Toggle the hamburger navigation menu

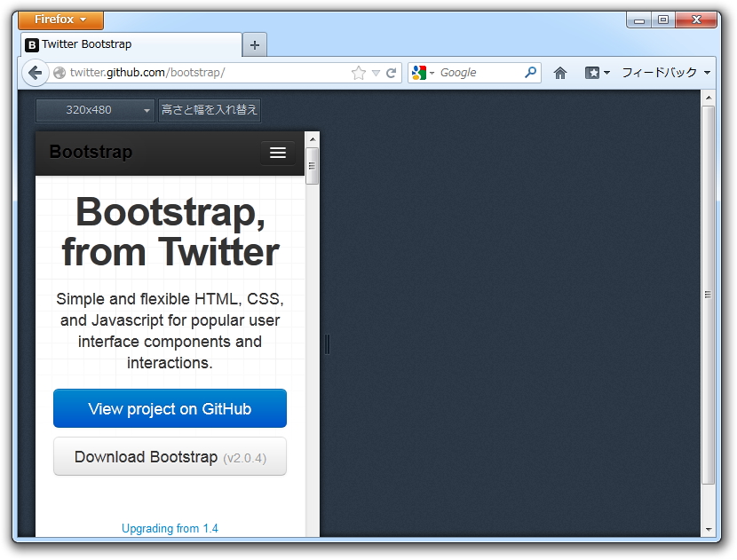(278, 153)
